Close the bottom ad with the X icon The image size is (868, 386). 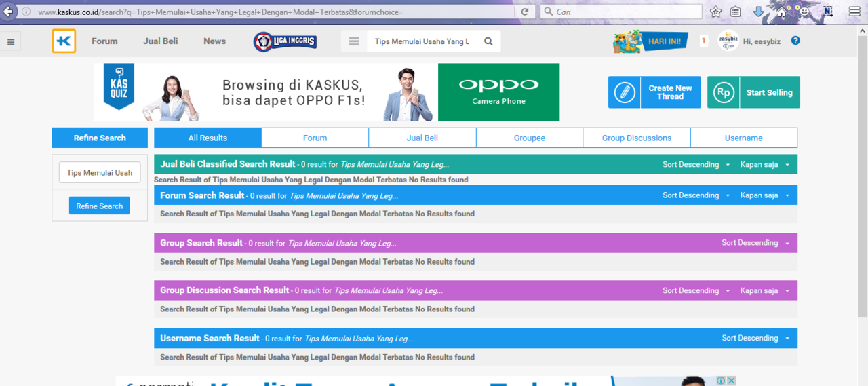(x=732, y=381)
